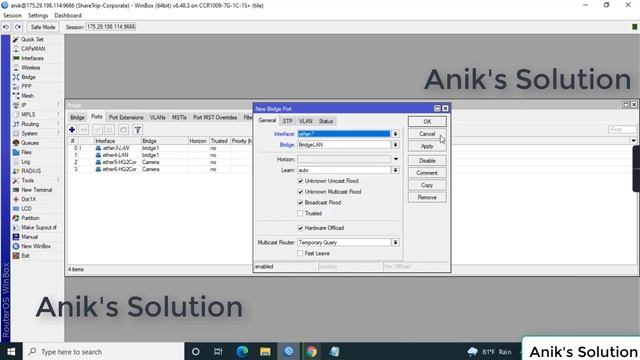This screenshot has height=360, width=640.
Task: Open the Bridge dropdown arrow
Action: [x=396, y=145]
